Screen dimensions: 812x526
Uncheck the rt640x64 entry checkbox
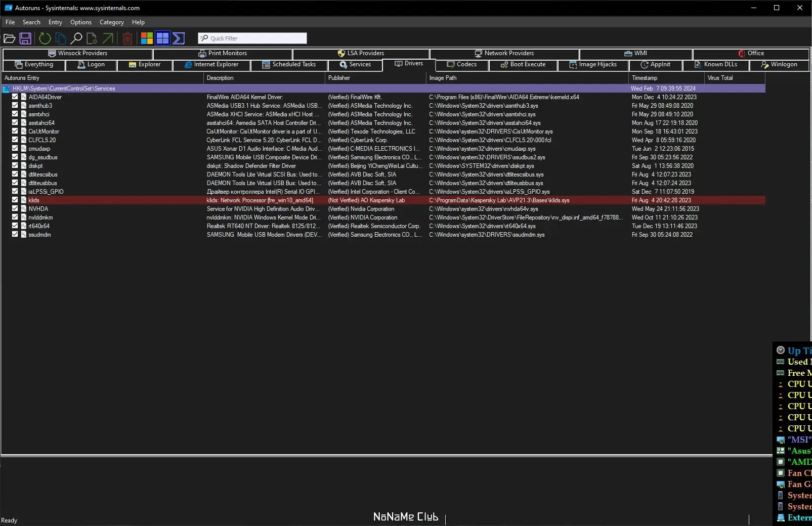point(15,226)
